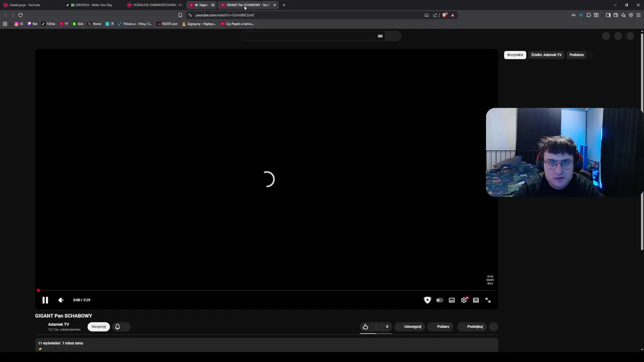Pause the video playback
Screen dimensions: 644x362
(45, 300)
